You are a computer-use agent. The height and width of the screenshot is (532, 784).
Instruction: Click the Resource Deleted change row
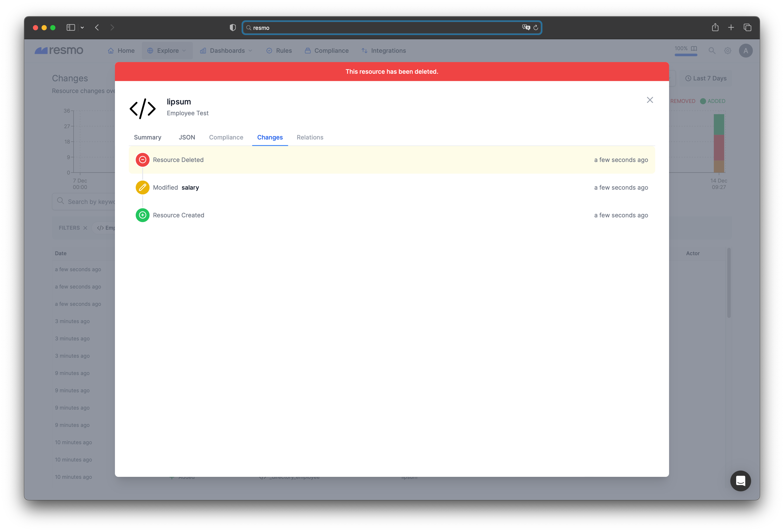coord(391,160)
